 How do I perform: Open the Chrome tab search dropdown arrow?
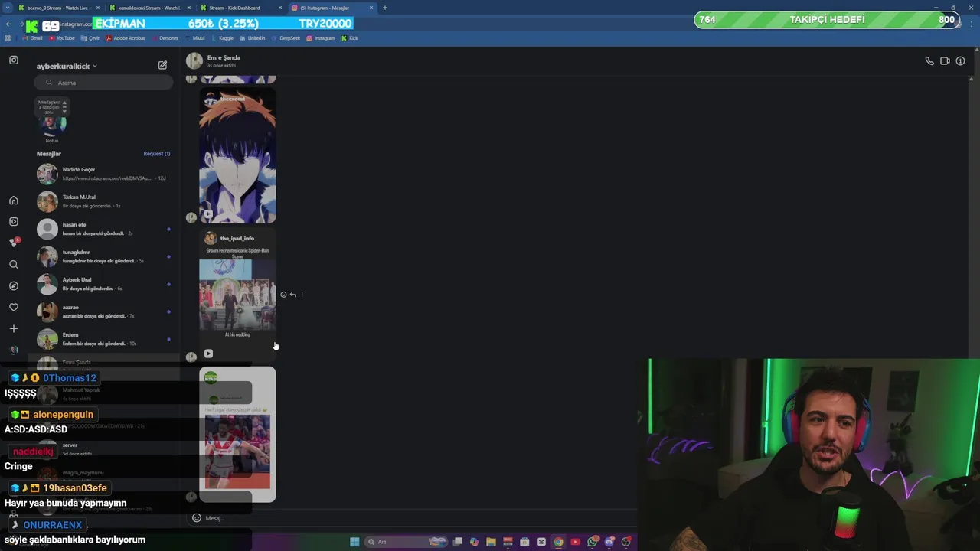(8, 8)
